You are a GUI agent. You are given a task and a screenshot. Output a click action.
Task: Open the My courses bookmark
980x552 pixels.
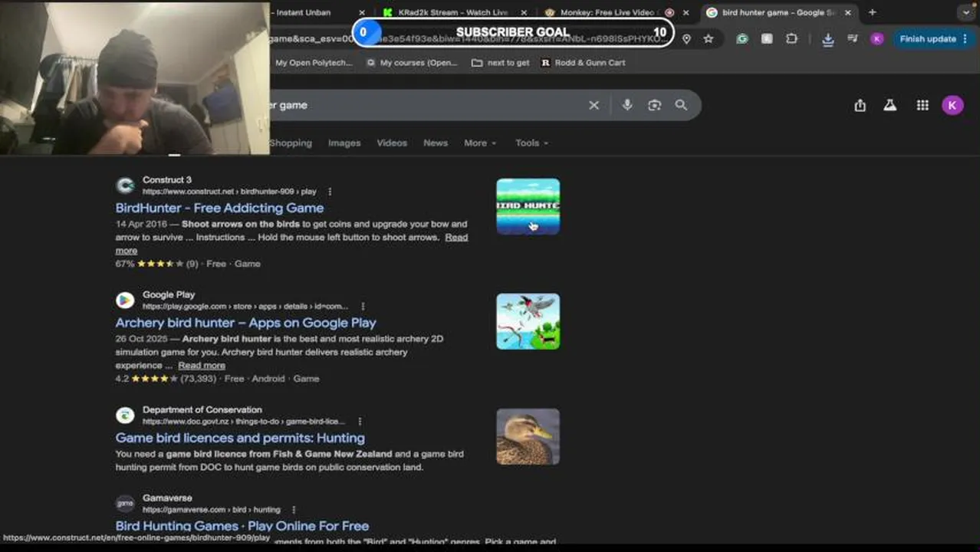tap(411, 63)
